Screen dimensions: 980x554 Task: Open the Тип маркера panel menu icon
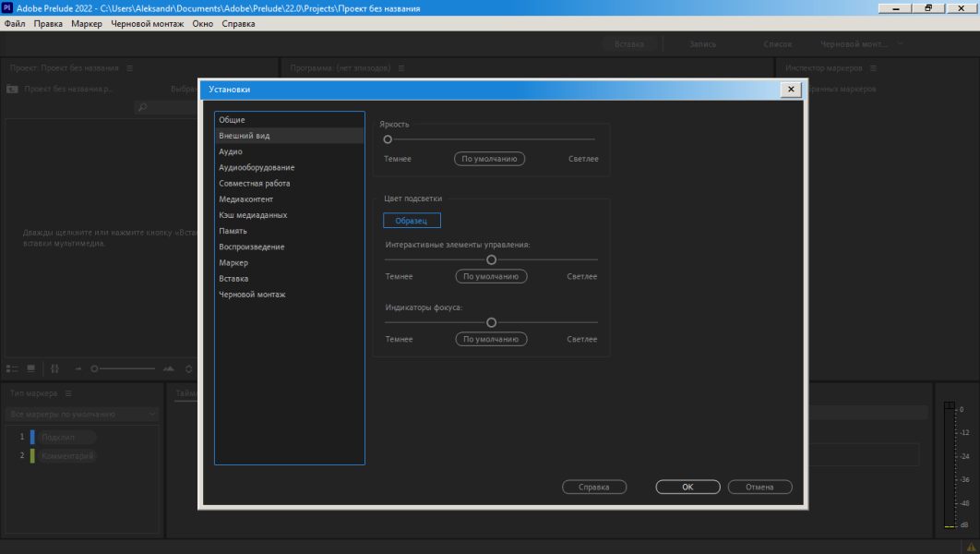click(x=68, y=393)
